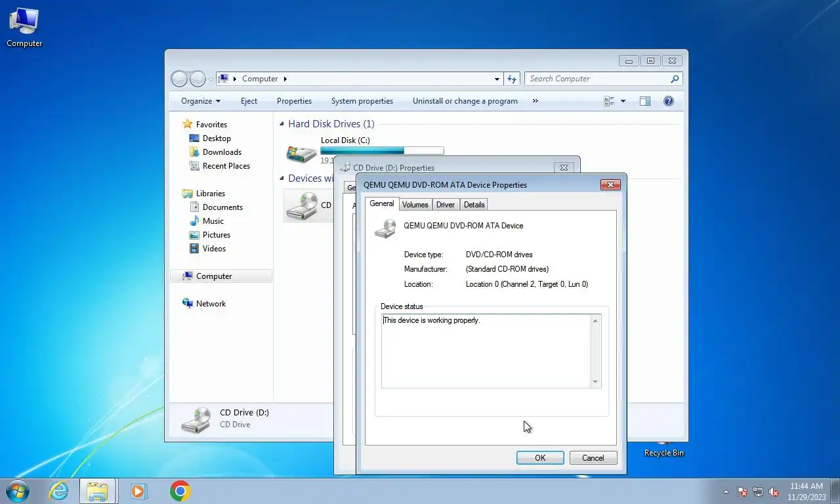
Task: Click Local Disk (C:) usage bar
Action: tap(382, 151)
